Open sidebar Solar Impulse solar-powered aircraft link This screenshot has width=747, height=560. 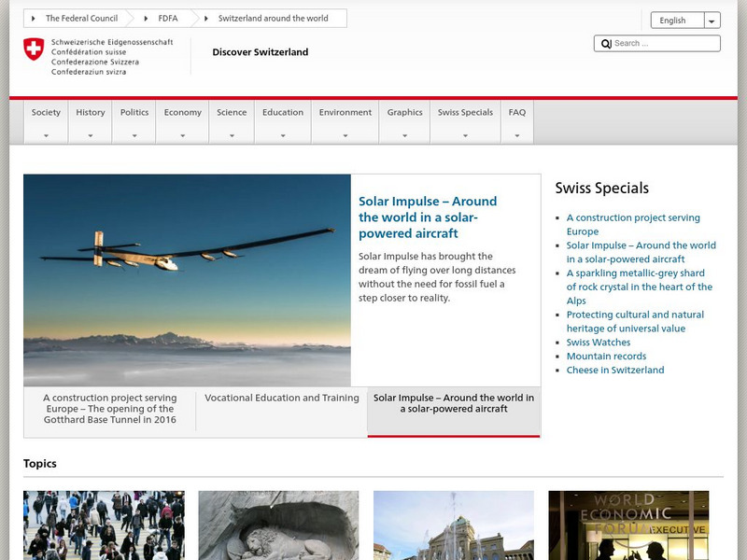click(641, 252)
